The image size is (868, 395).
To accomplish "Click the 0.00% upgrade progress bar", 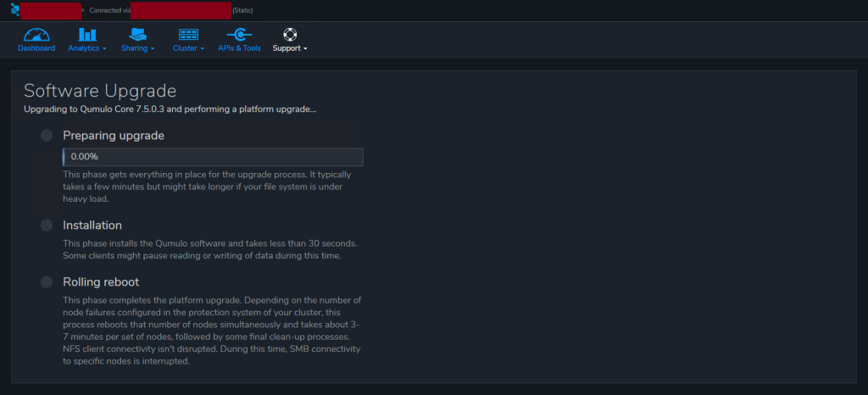I will [x=213, y=157].
